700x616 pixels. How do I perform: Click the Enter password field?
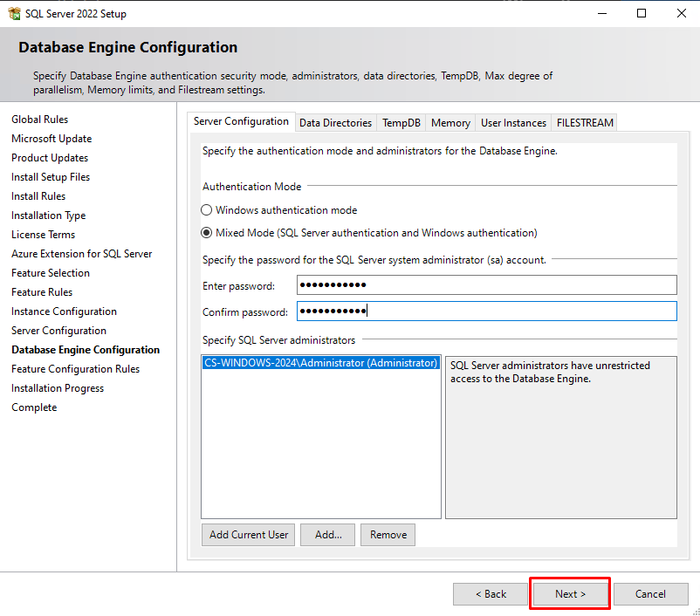[486, 285]
